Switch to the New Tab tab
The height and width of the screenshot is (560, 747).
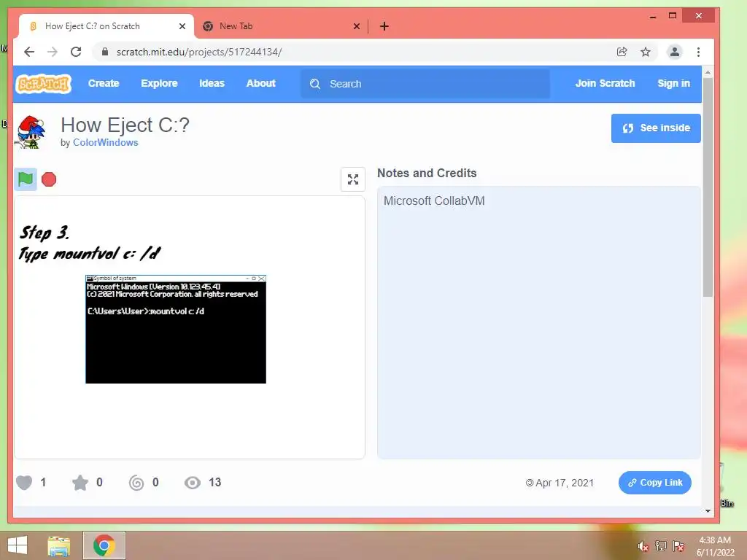pos(280,26)
